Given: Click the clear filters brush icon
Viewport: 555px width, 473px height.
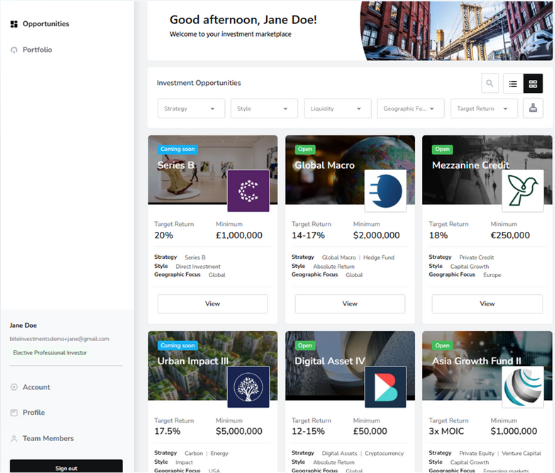Looking at the screenshot, I should coord(533,108).
